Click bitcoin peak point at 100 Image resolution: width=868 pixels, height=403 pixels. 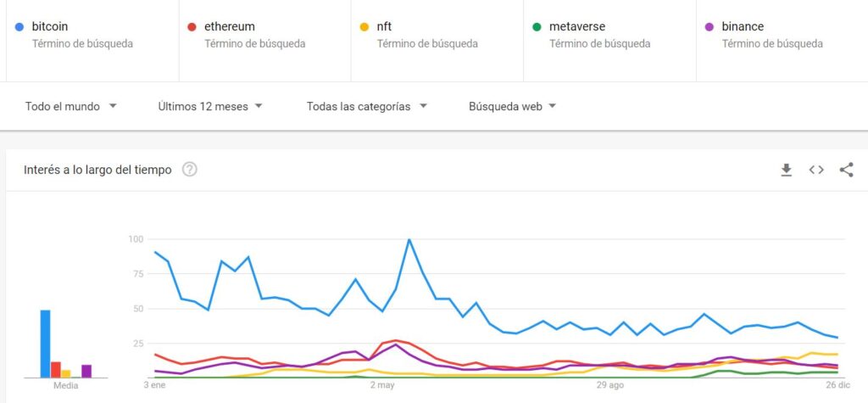[409, 239]
